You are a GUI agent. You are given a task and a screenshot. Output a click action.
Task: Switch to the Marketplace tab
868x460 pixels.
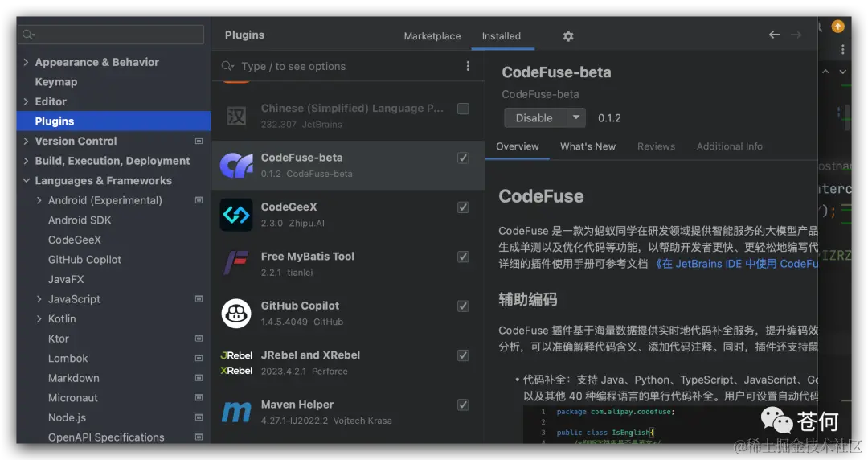[x=432, y=36]
